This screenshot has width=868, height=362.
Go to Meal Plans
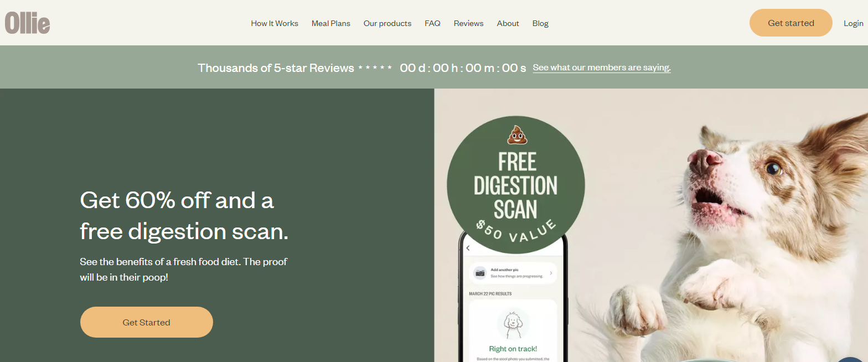click(x=331, y=23)
